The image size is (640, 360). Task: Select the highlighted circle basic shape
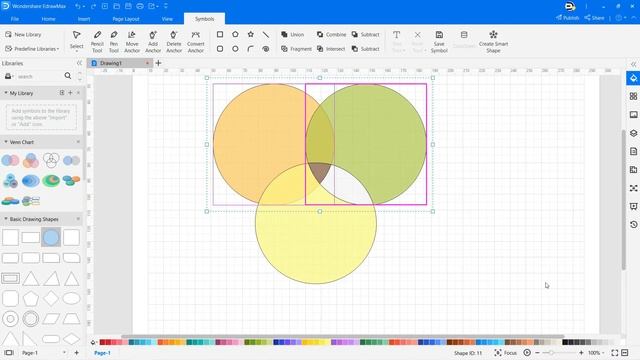click(51, 237)
